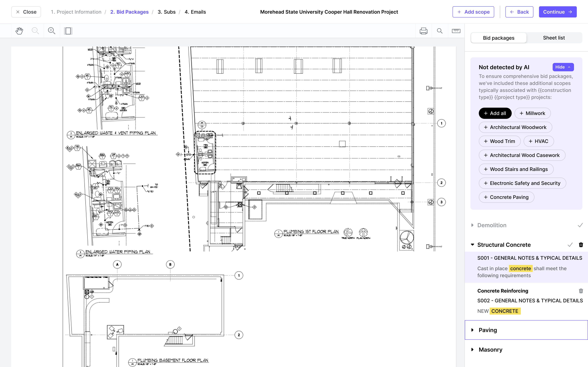Click the Continue button

click(x=557, y=12)
